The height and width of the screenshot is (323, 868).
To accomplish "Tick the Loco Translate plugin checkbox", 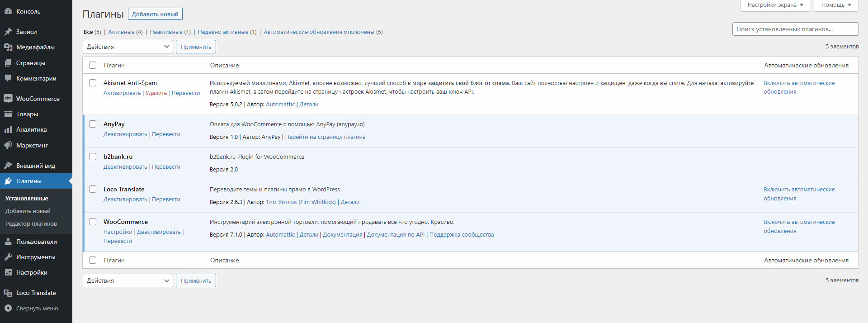I will [x=93, y=189].
